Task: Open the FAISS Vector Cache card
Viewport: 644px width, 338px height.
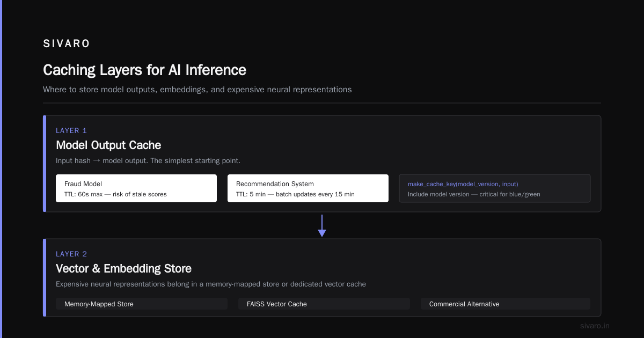Action: 324,304
